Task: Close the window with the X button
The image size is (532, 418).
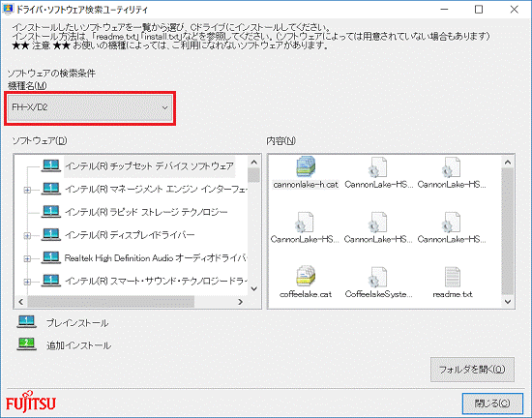Action: pyautogui.click(x=515, y=9)
